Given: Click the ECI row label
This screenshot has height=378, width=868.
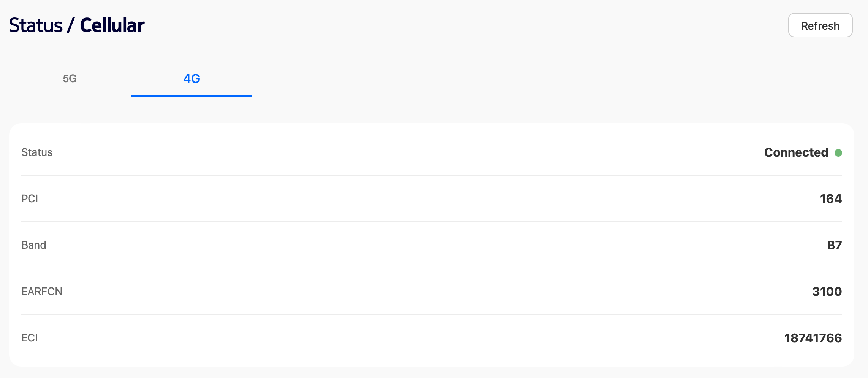Looking at the screenshot, I should click(30, 338).
